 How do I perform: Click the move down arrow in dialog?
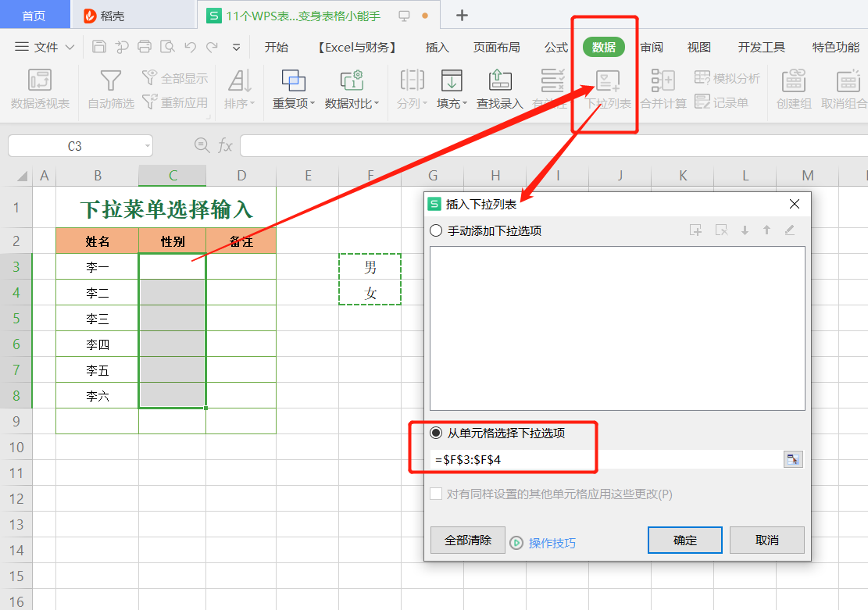(745, 230)
